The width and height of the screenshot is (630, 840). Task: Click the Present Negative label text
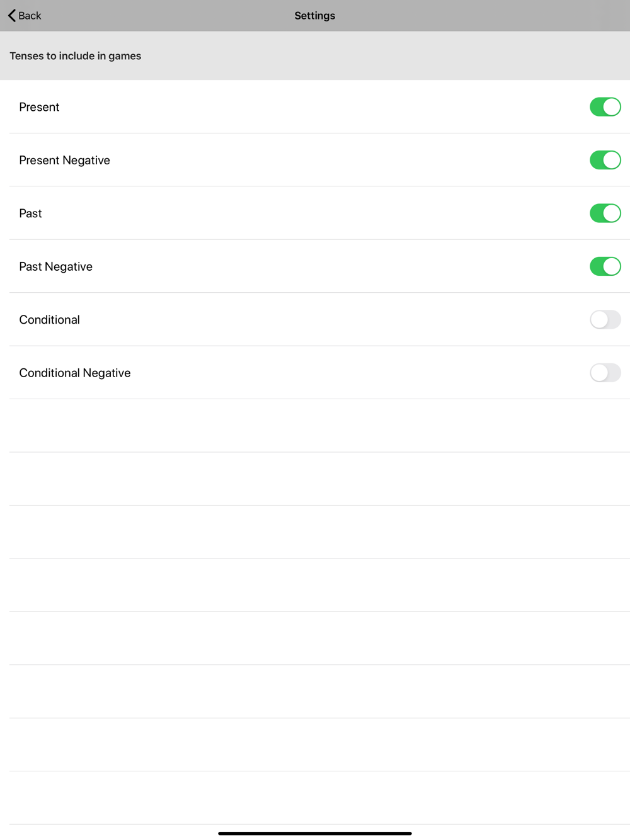tap(64, 161)
